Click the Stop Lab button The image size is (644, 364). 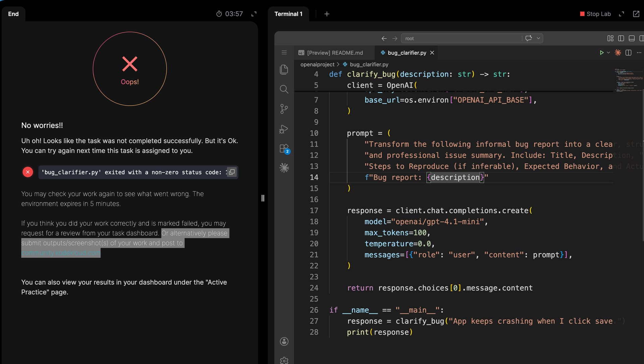click(x=595, y=14)
